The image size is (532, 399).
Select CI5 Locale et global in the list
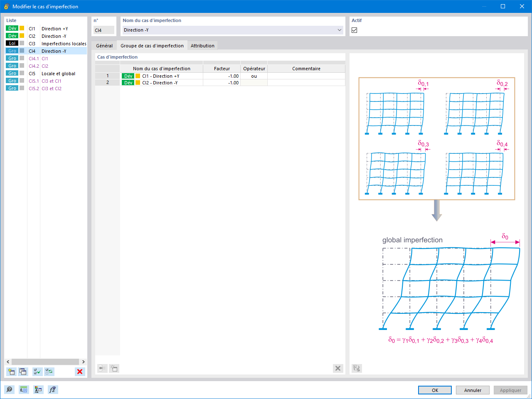[46, 74]
